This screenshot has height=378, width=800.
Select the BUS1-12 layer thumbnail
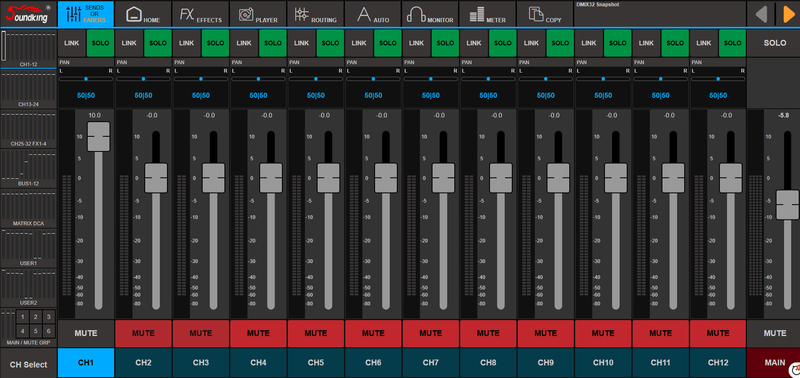coord(28,169)
